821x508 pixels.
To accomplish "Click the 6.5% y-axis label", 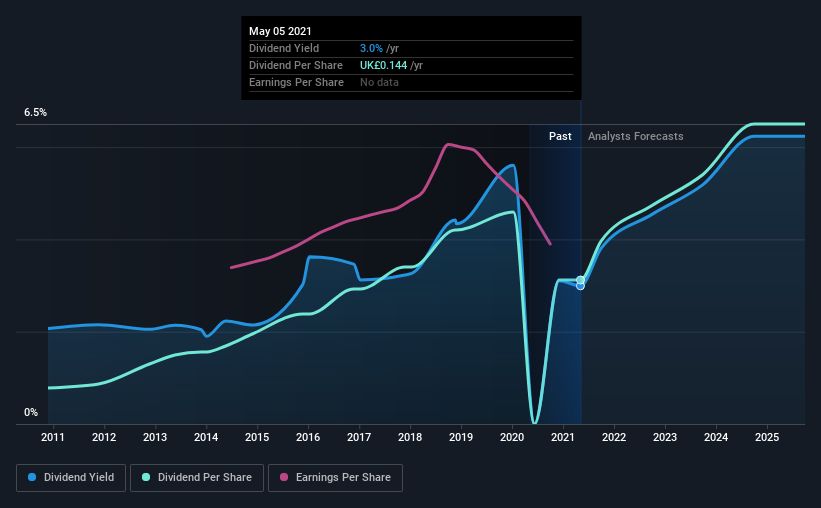I will point(35,113).
